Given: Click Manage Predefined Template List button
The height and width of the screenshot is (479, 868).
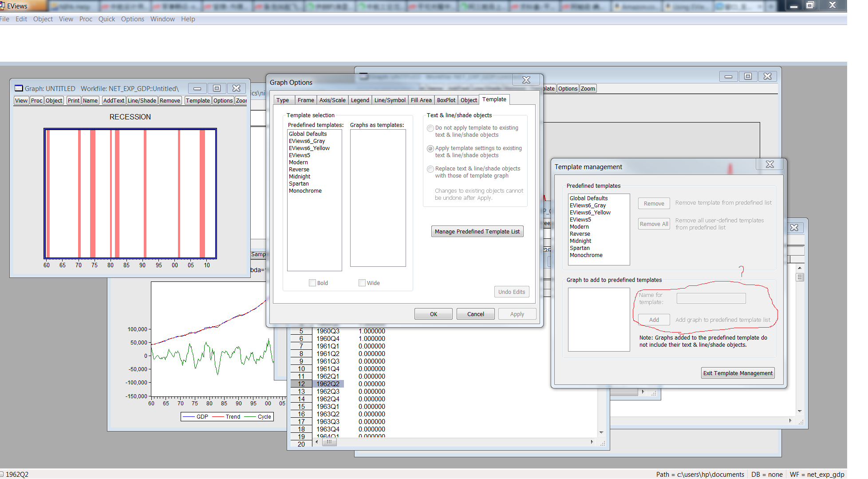Looking at the screenshot, I should pos(477,232).
